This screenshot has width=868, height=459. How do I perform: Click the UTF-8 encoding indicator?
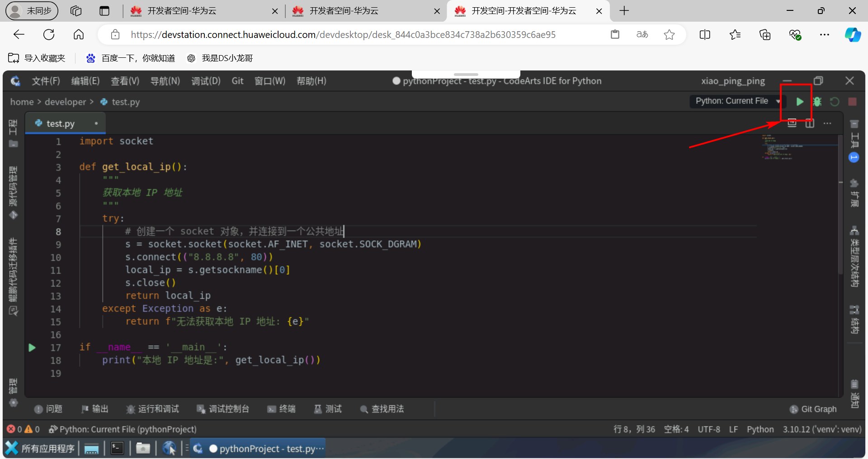[x=708, y=429]
